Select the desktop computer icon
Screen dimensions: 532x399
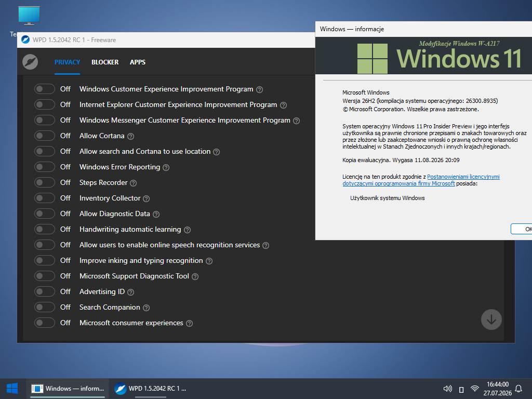coord(29,16)
